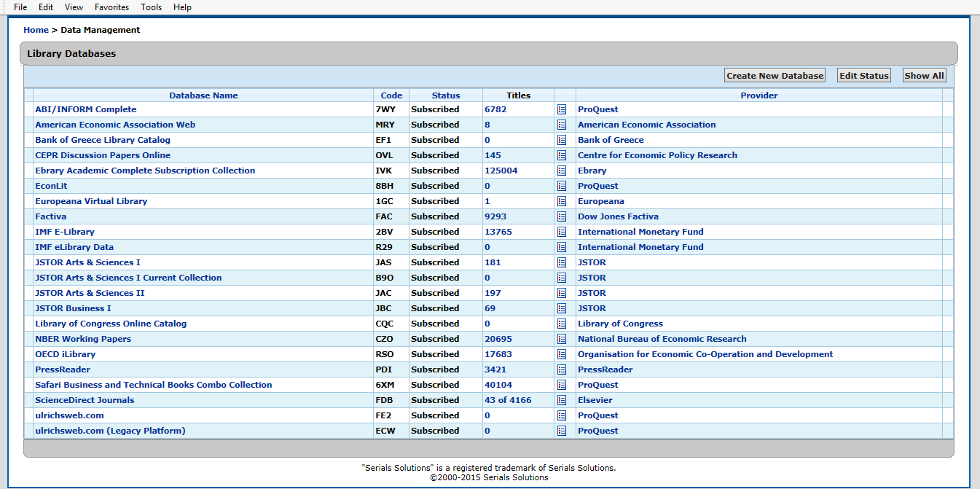Open Elsevier provider link
Viewport: 980px width, 489px height.
[595, 400]
